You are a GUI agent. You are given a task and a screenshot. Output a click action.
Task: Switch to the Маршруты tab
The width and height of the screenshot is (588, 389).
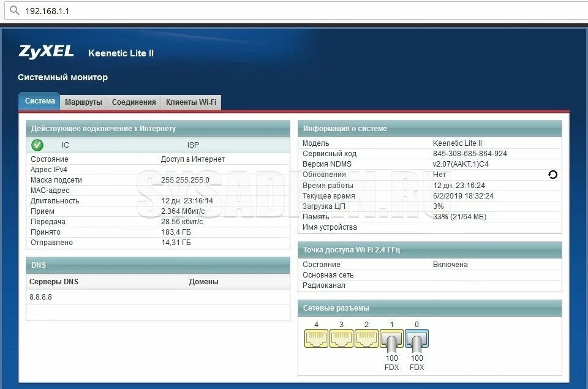tap(83, 102)
